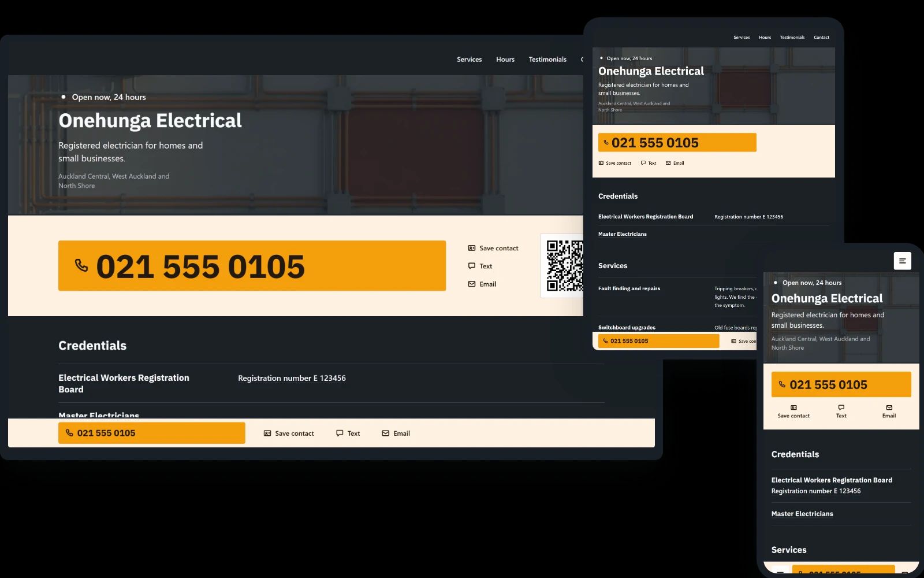Open Master Electricians link in mobile preview

coord(802,514)
